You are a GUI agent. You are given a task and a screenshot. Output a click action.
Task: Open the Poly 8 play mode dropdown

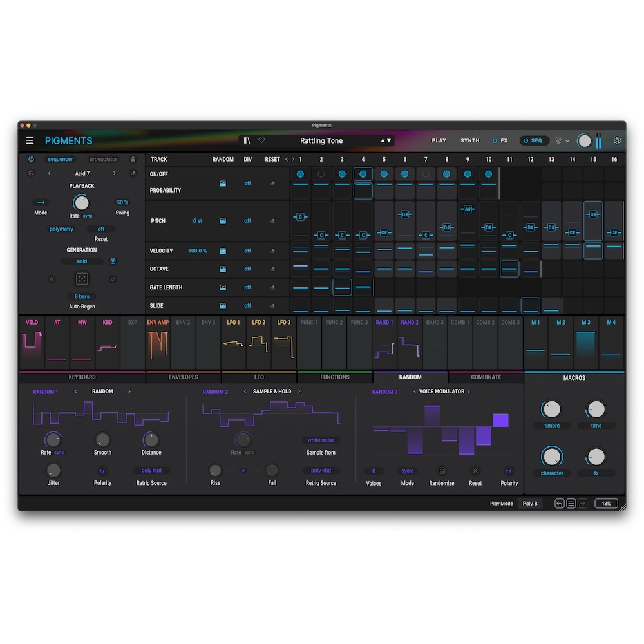(x=530, y=504)
